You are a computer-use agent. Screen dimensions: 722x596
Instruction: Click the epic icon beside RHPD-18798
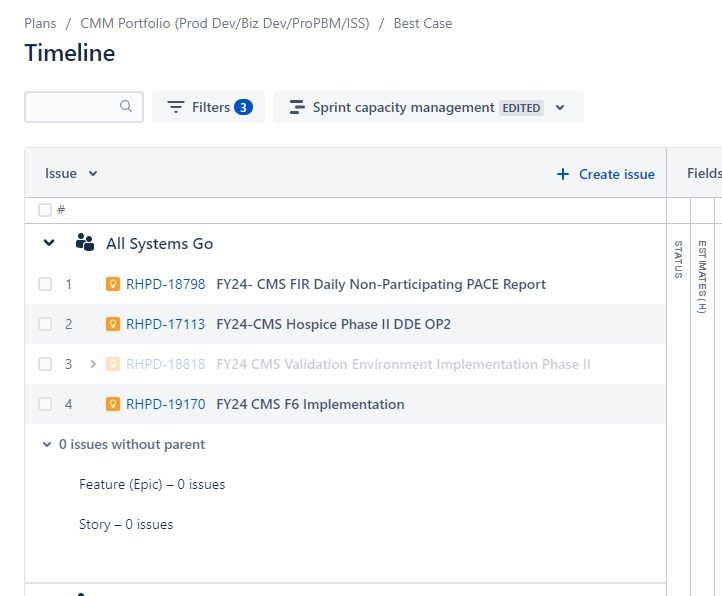tap(113, 284)
